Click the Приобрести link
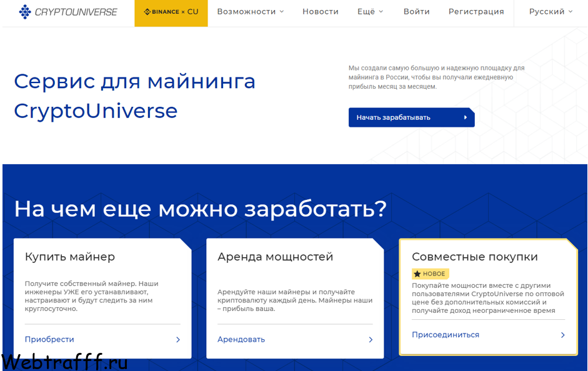 pyautogui.click(x=49, y=339)
